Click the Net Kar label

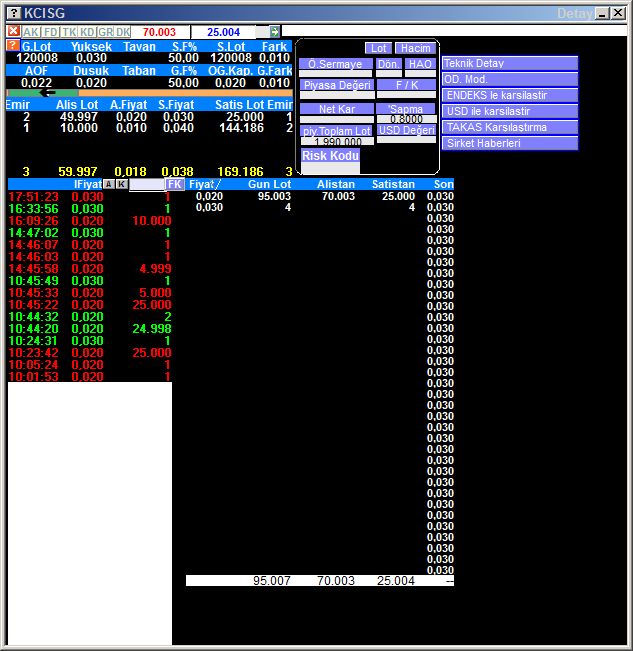337,109
